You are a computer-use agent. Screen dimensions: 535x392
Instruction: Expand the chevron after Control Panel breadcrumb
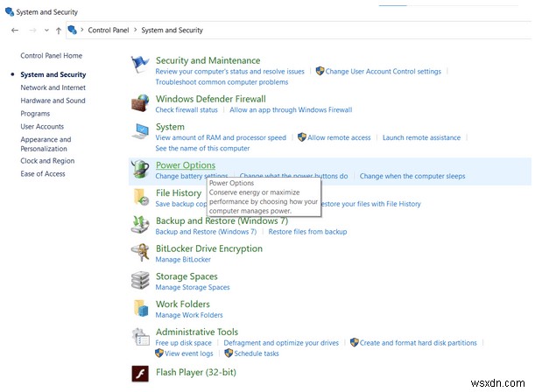point(136,30)
